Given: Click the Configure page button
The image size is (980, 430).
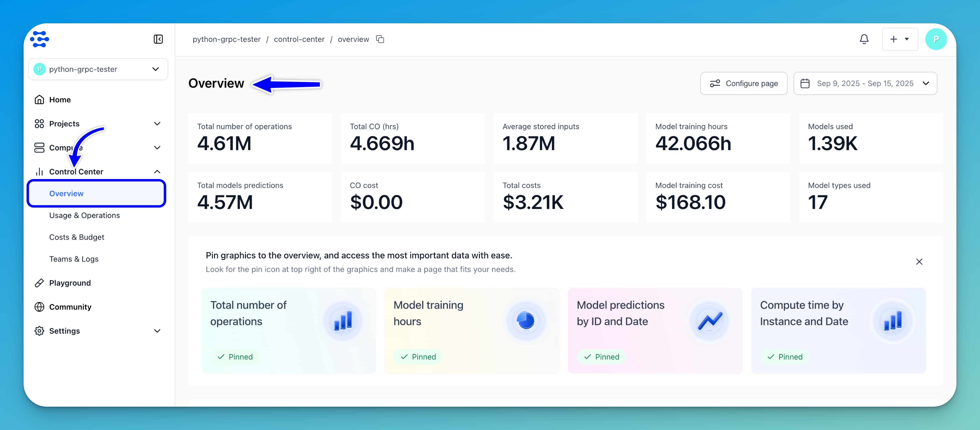Looking at the screenshot, I should click(x=743, y=83).
